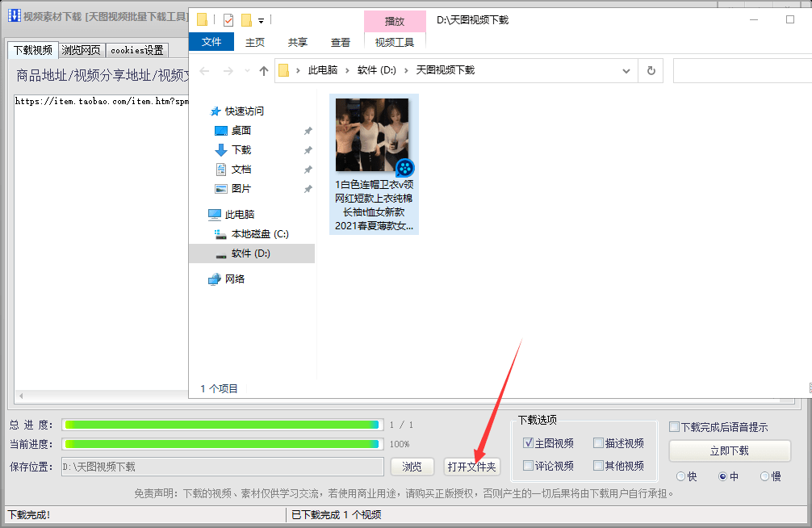Select the downloaded video thumbnail
Viewport: 812px width, 528px height.
(372, 136)
